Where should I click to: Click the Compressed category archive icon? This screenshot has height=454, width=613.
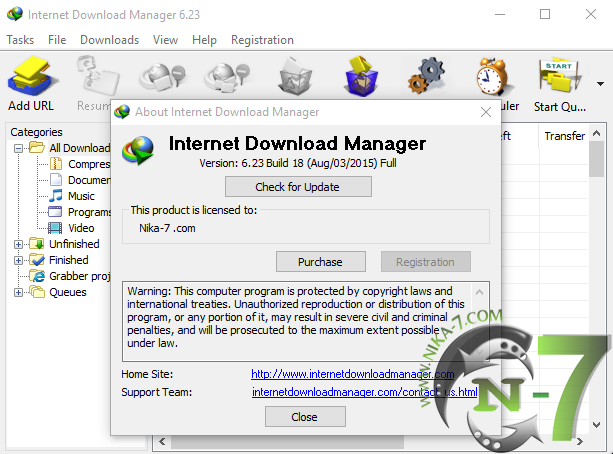click(56, 164)
